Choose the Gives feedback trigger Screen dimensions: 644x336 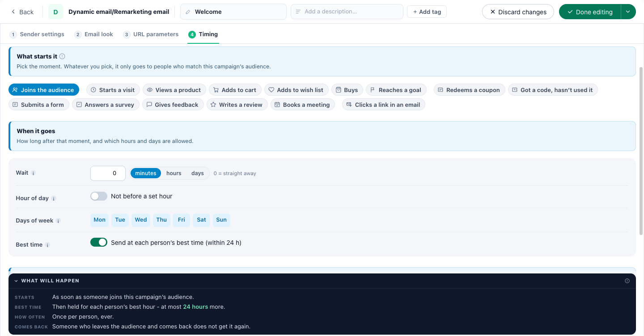(x=173, y=105)
